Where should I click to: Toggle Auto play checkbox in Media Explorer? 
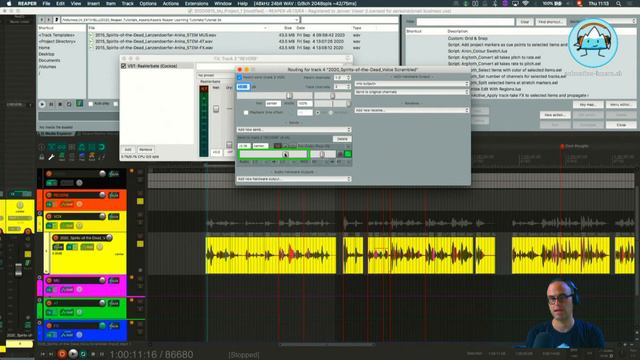tap(91, 104)
